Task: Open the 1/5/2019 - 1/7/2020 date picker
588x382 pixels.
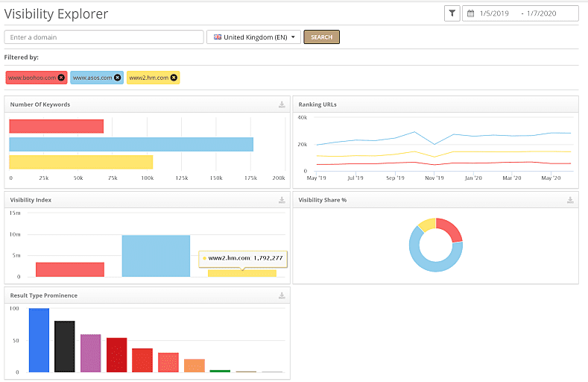Action: pos(520,13)
